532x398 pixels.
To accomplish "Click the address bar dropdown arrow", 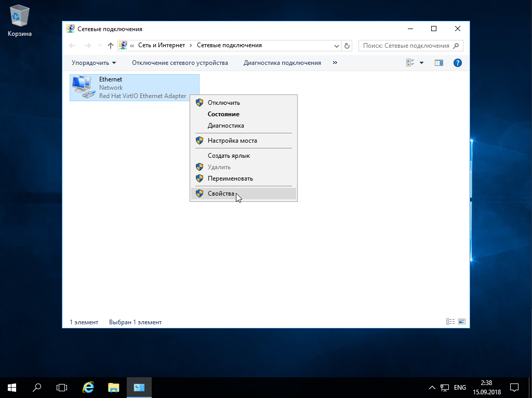I will tap(336, 45).
